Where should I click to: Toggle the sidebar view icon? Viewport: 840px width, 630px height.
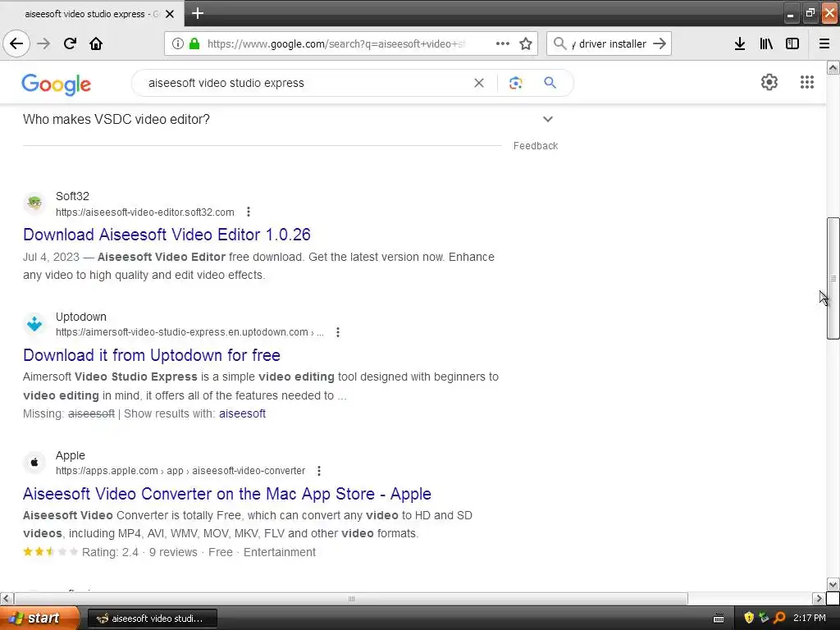(x=792, y=43)
